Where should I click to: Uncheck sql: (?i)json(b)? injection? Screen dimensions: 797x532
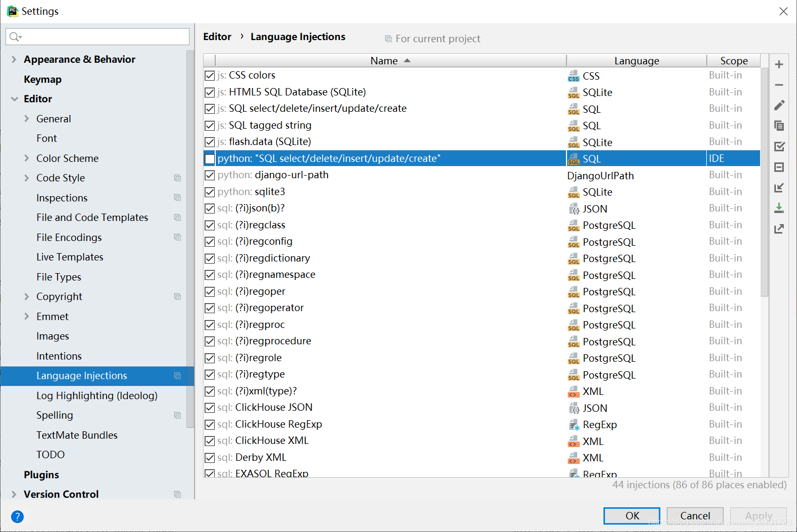point(209,208)
